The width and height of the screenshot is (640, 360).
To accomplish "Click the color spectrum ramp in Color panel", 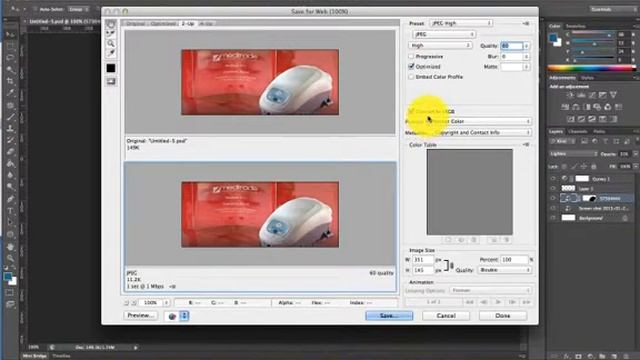I will click(591, 68).
